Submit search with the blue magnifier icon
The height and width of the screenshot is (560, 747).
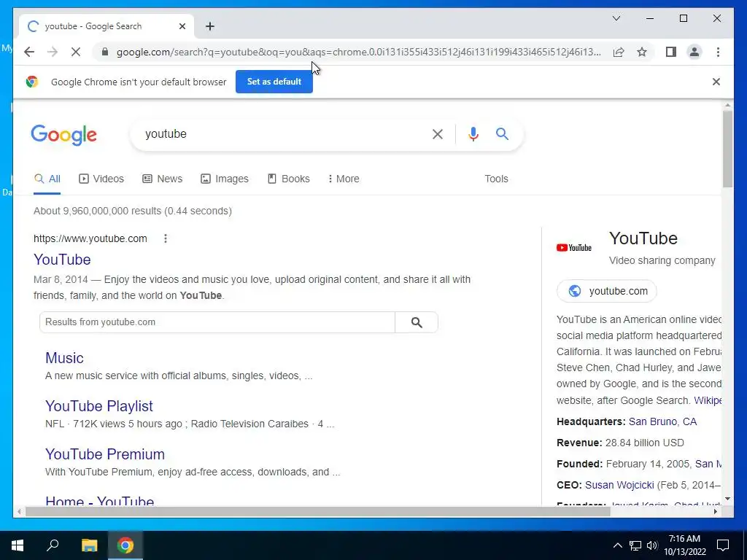tap(502, 134)
